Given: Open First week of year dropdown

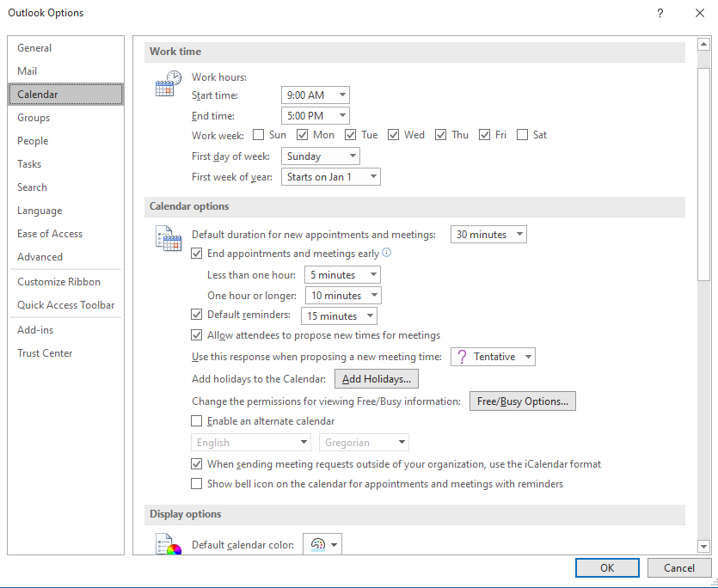Looking at the screenshot, I should pyautogui.click(x=330, y=177).
